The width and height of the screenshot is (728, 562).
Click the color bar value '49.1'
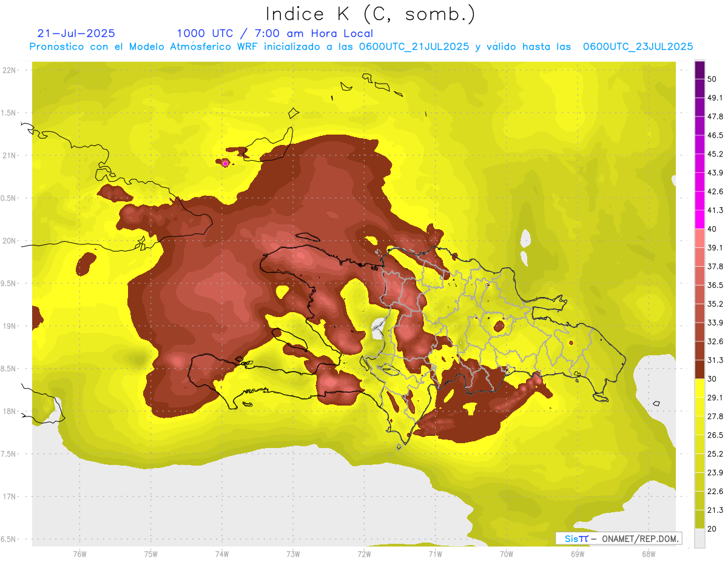click(x=715, y=98)
